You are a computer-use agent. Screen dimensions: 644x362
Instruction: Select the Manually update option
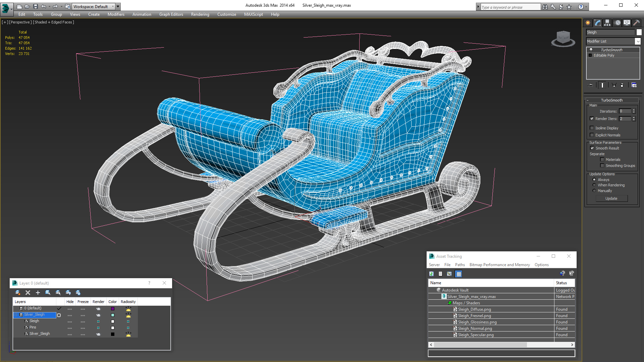594,191
